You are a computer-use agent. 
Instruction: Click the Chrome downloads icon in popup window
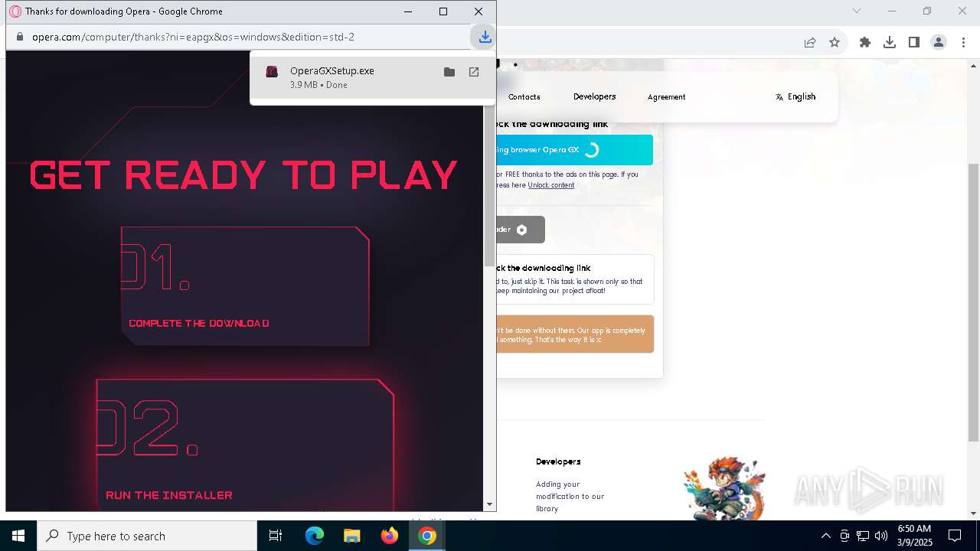coord(485,37)
